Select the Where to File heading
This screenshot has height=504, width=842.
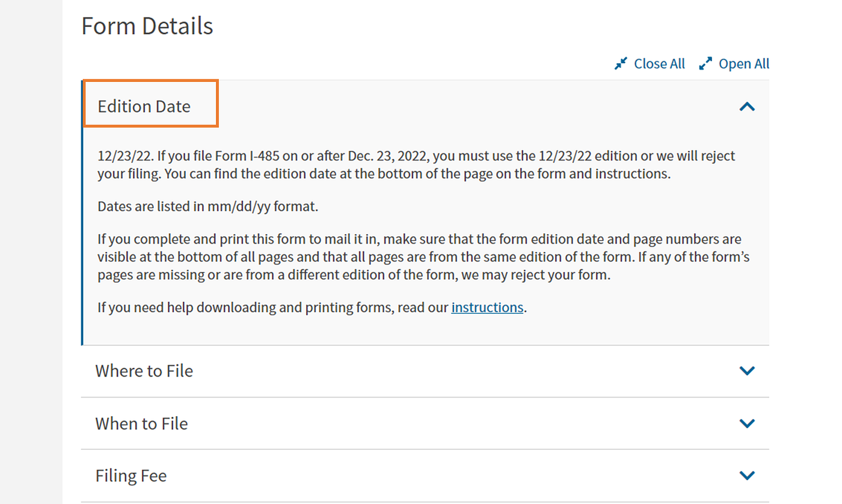coord(144,370)
